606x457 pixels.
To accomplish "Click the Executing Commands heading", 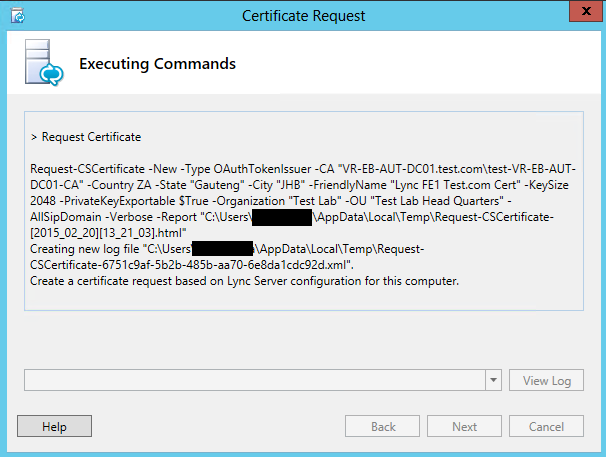I will [157, 64].
